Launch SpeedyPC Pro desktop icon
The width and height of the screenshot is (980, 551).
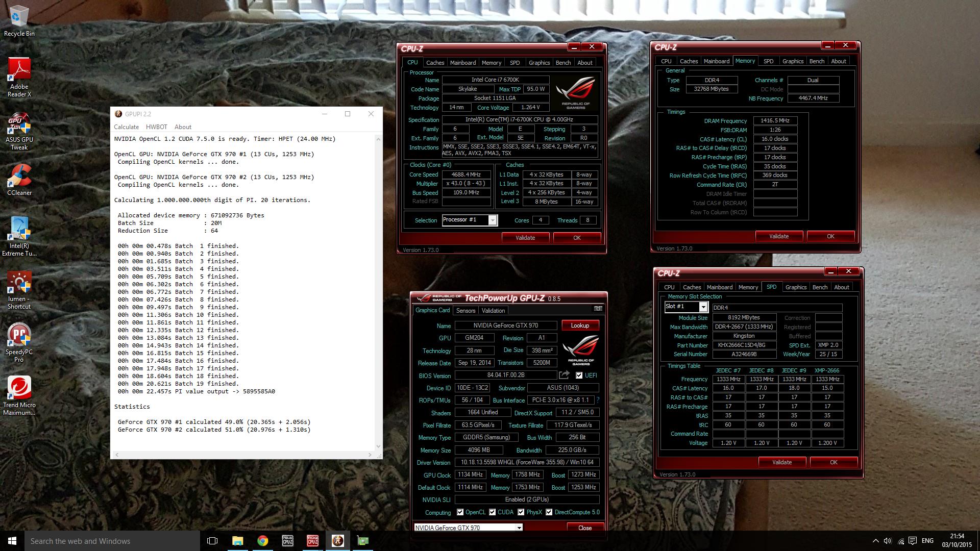coord(19,343)
